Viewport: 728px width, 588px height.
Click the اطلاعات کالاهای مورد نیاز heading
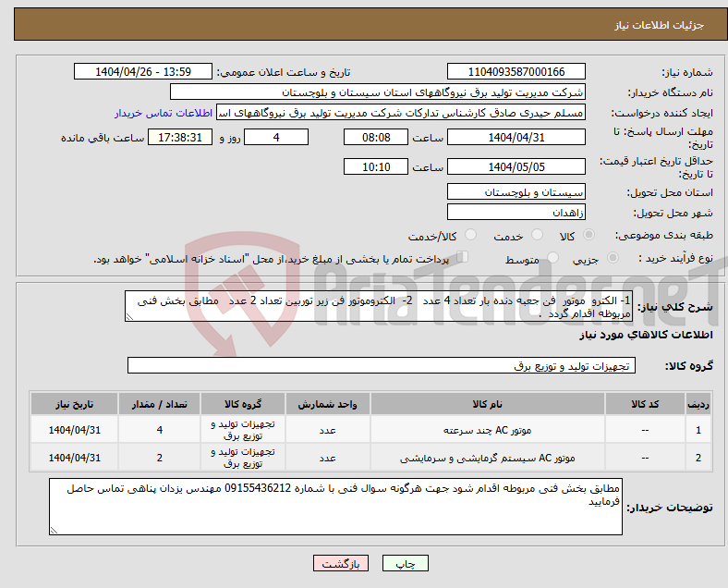point(646,335)
